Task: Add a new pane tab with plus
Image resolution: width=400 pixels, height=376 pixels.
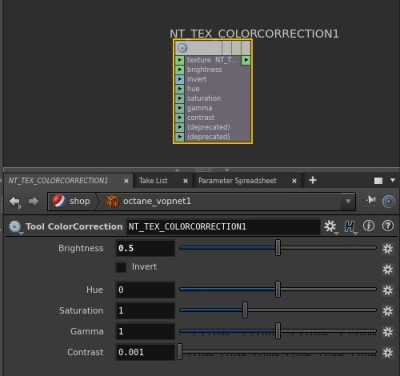Action: [312, 180]
